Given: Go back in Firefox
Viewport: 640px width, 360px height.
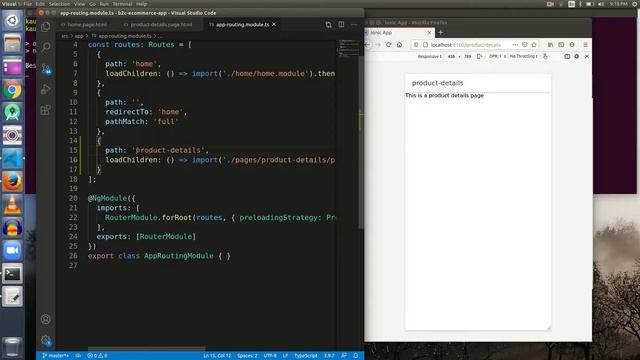Looking at the screenshot, I should [x=368, y=45].
